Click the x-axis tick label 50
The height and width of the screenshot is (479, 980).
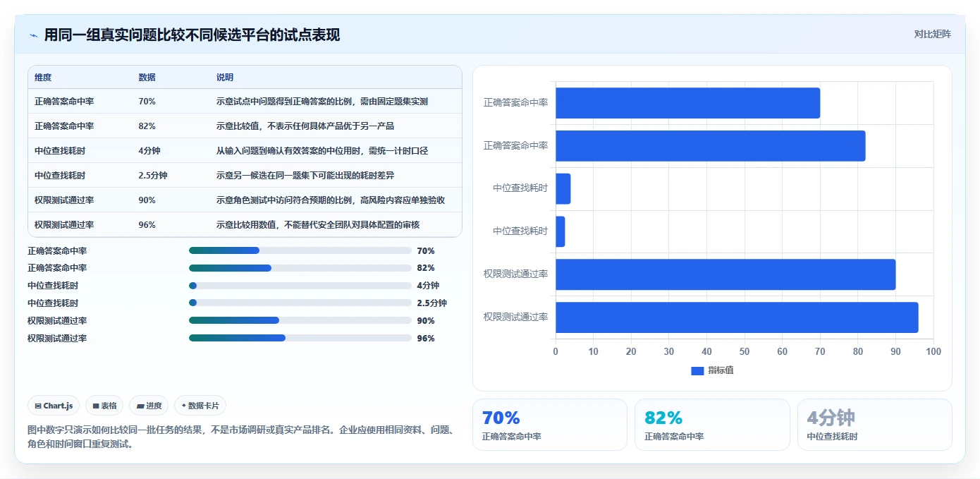tap(745, 351)
